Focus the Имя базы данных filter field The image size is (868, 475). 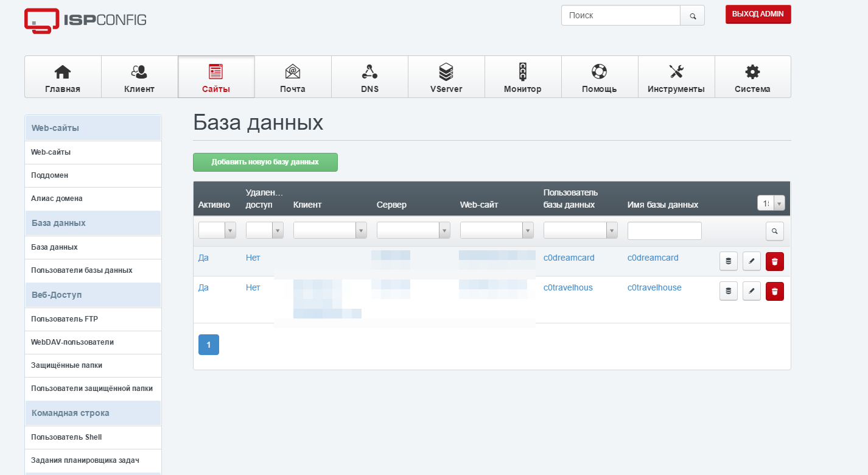click(x=665, y=231)
